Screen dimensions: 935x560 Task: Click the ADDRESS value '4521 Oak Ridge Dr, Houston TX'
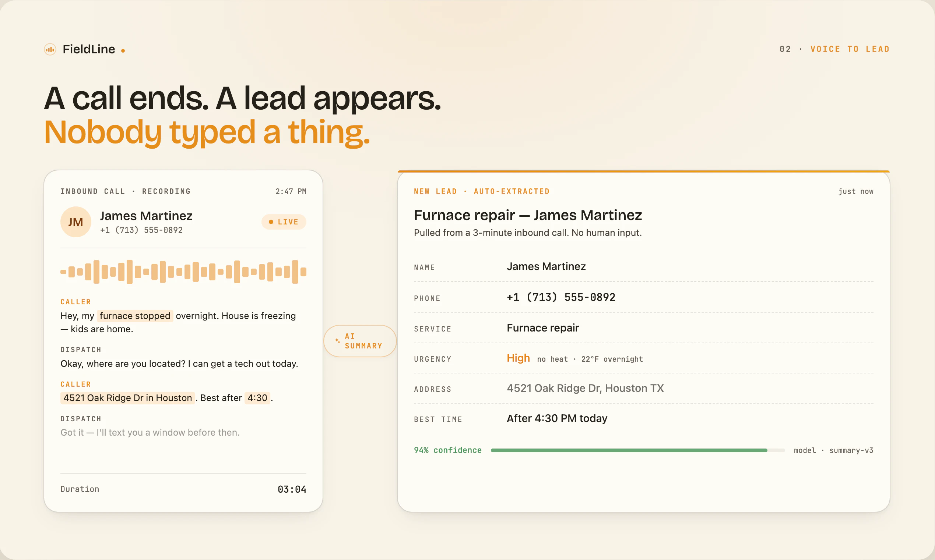pyautogui.click(x=585, y=388)
